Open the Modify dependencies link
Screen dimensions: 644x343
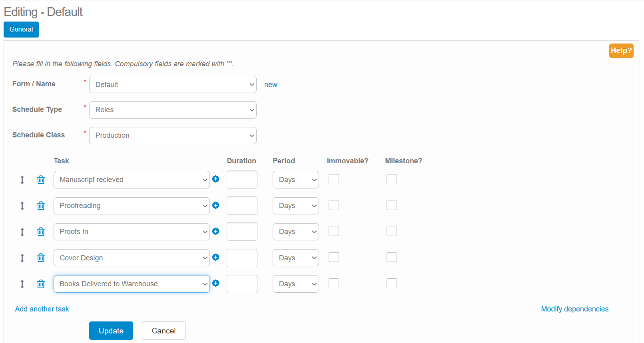[x=574, y=309]
